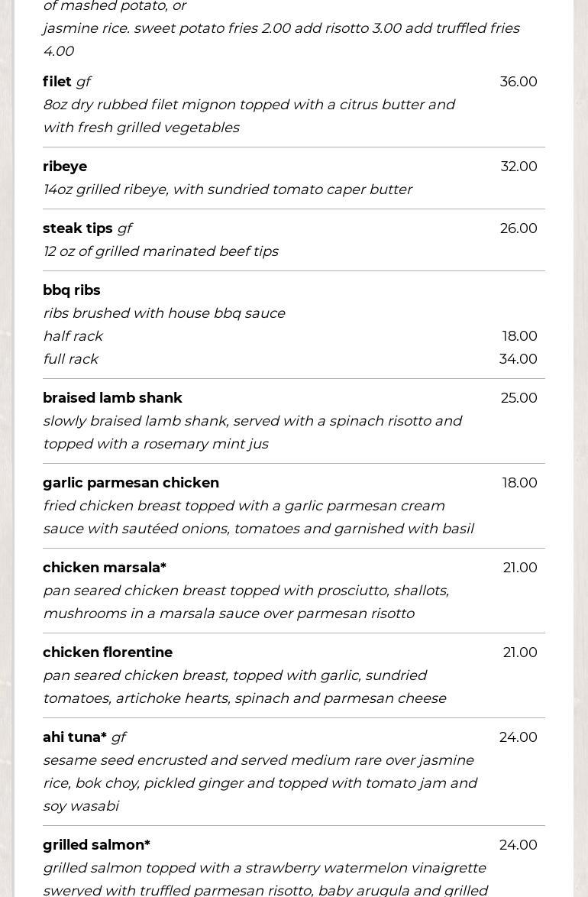This screenshot has height=897, width=588.
Task: Select the half rack option
Action: (x=73, y=336)
